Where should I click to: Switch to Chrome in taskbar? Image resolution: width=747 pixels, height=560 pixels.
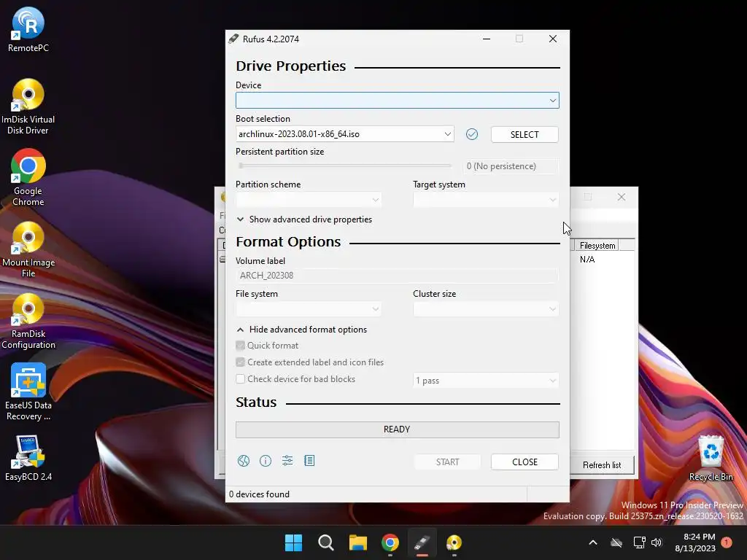(390, 542)
